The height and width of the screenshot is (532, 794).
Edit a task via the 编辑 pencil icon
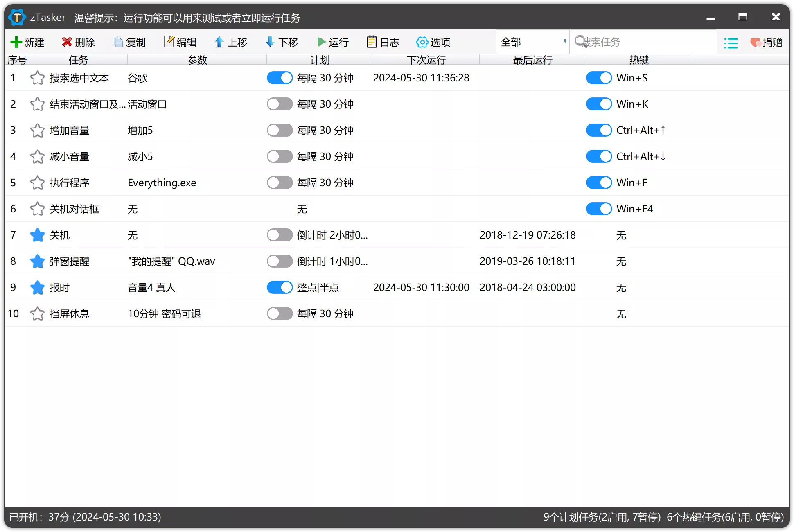pyautogui.click(x=180, y=42)
